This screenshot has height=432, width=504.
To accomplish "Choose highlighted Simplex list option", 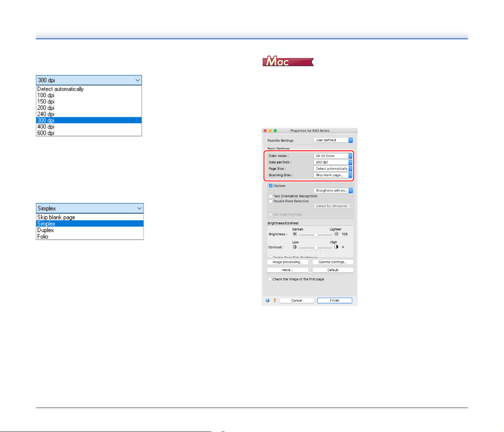I will tap(90, 224).
